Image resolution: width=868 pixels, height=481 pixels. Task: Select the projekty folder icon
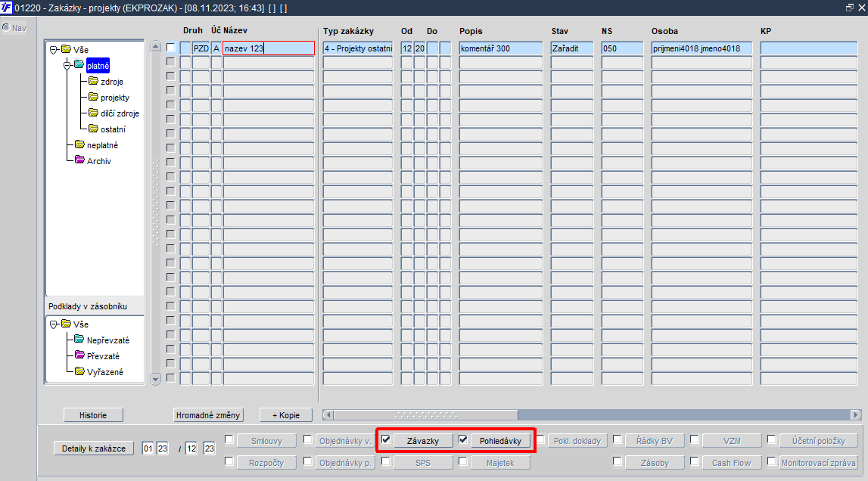pos(94,97)
